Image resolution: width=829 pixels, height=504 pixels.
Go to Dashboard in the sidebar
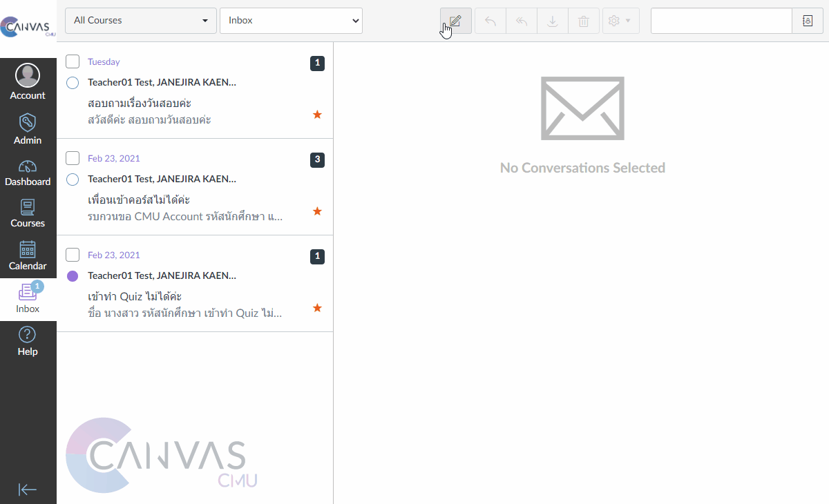tap(28, 173)
